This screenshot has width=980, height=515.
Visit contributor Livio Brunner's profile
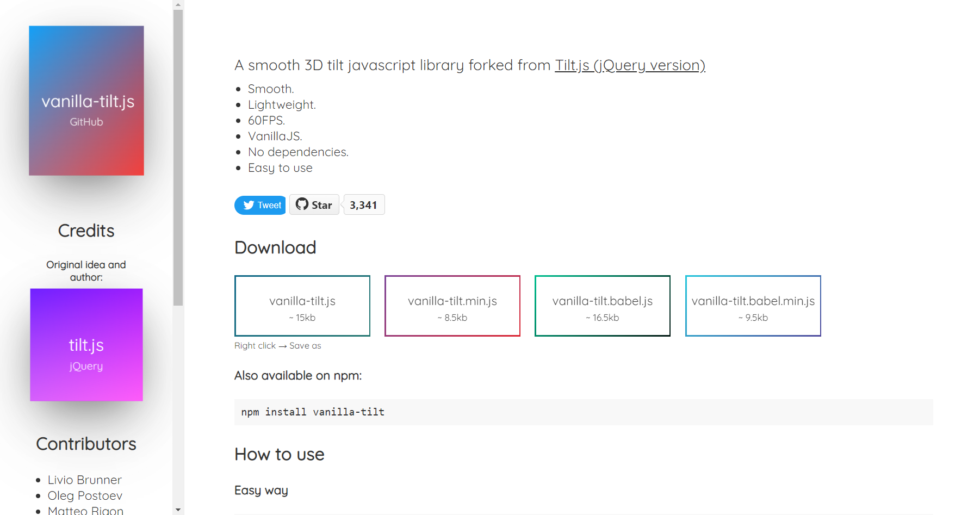click(84, 480)
